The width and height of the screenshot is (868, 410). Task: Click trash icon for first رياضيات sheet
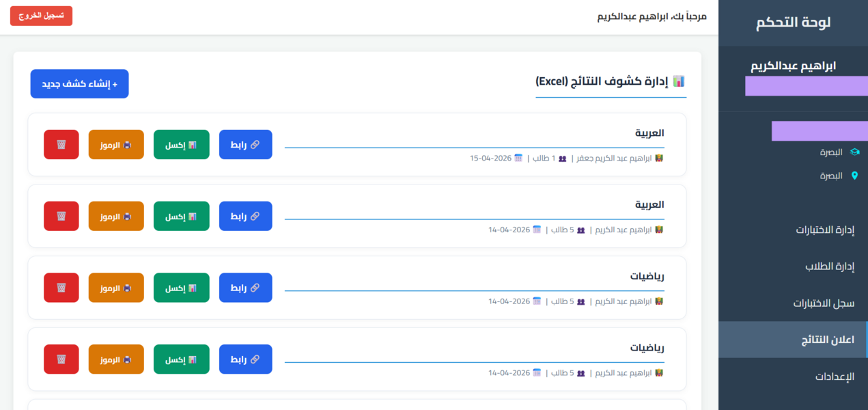[61, 288]
